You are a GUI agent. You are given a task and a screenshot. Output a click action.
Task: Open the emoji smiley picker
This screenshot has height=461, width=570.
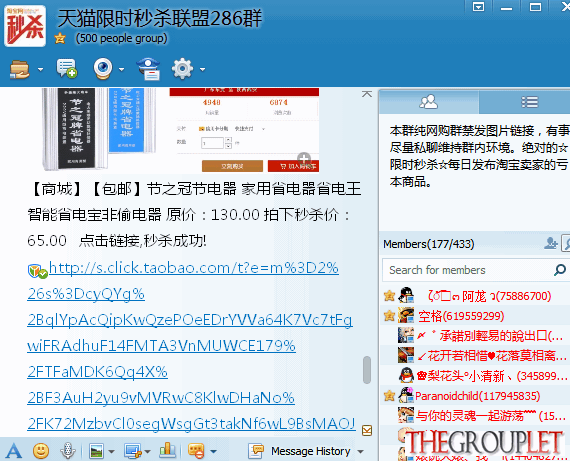pyautogui.click(x=41, y=451)
